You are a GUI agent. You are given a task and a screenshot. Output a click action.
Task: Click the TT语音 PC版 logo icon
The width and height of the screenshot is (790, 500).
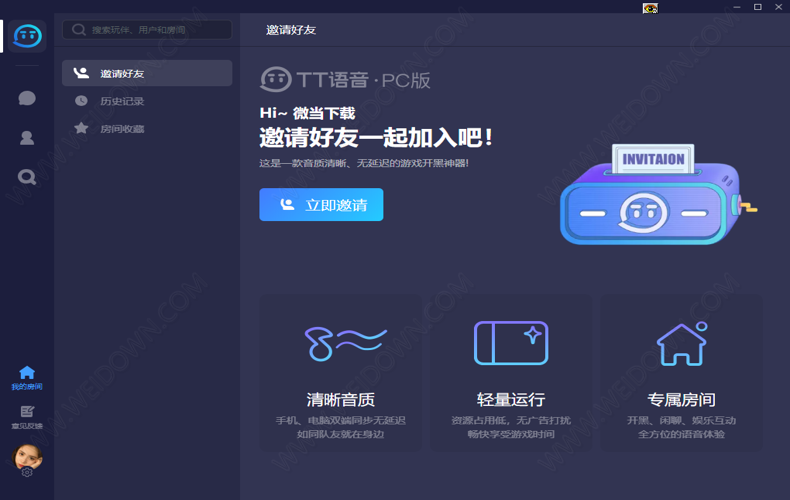276,80
